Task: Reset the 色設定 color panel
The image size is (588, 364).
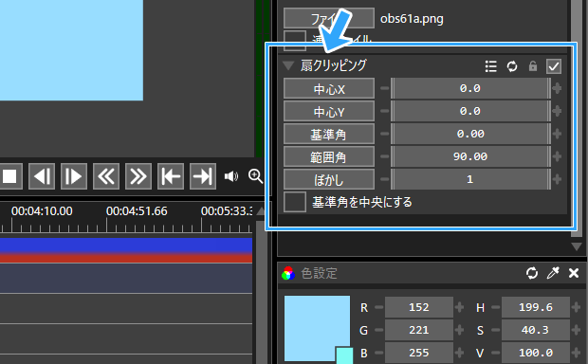Action: (x=532, y=273)
